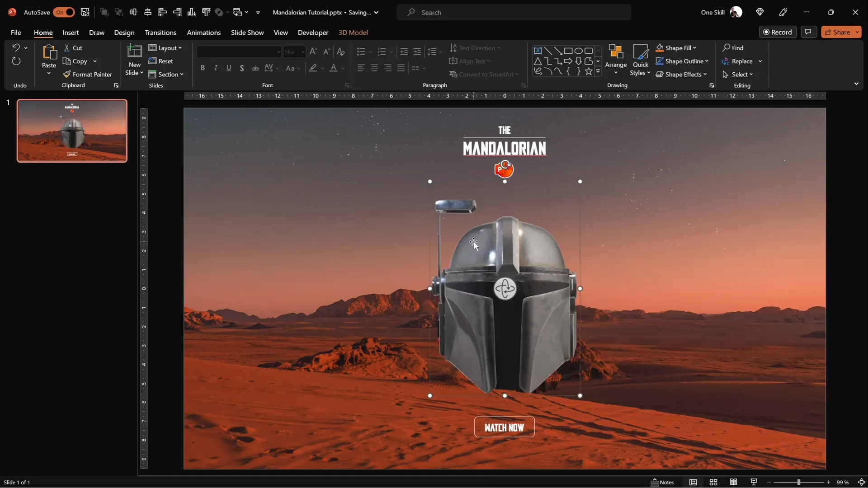Select the Oval shape in gallery
This screenshot has width=868, height=488.
tap(578, 51)
